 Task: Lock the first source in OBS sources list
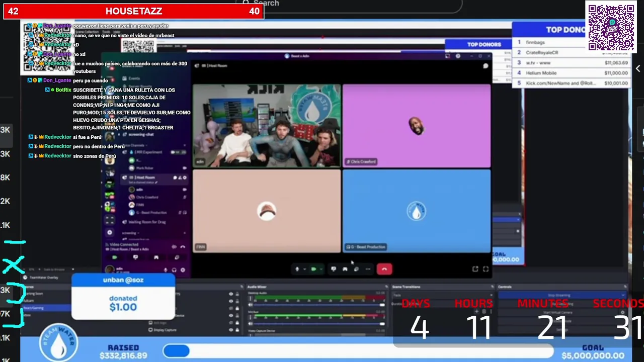pyautogui.click(x=237, y=294)
